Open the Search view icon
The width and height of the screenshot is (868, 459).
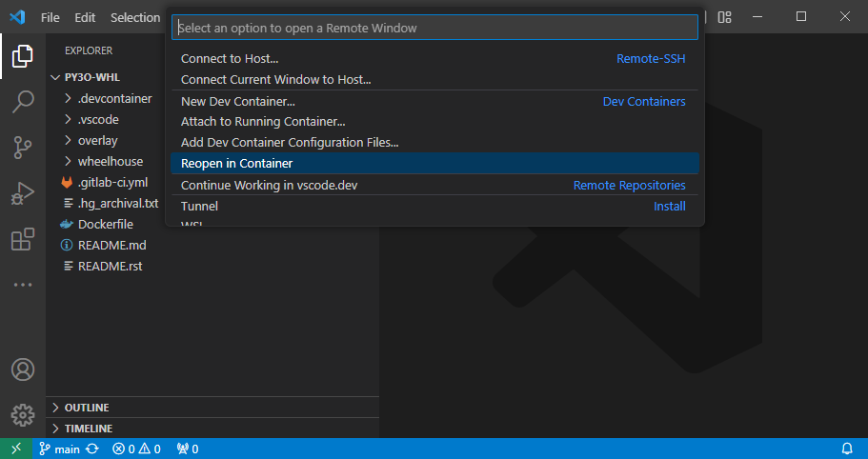(x=23, y=102)
